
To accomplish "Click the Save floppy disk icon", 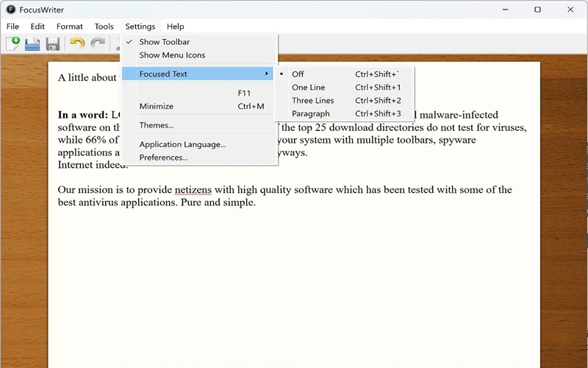I will 53,43.
